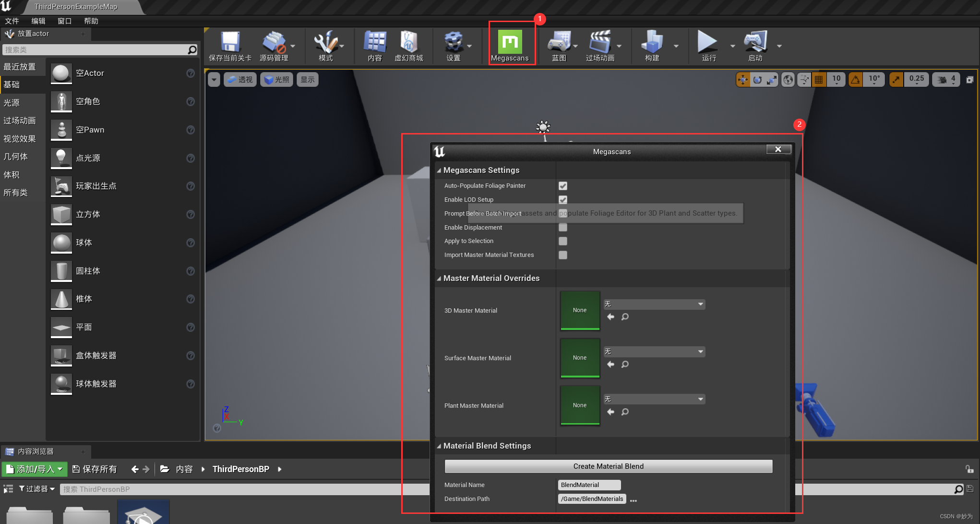
Task: Click the Material Name input field
Action: coord(589,485)
